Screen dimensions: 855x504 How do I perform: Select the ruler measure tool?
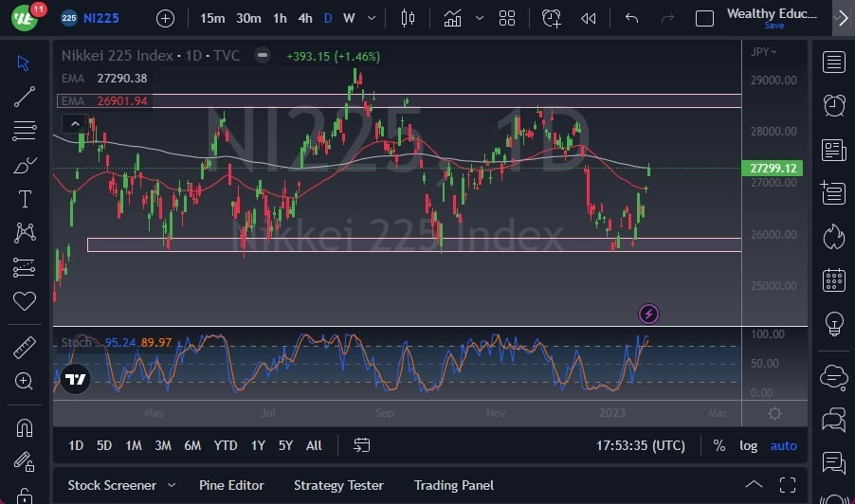pos(25,348)
